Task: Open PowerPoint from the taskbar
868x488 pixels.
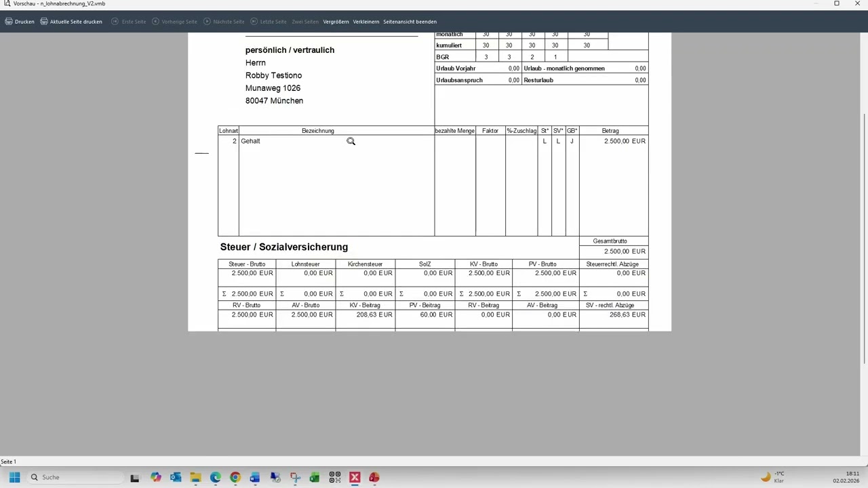Action: [x=374, y=477]
